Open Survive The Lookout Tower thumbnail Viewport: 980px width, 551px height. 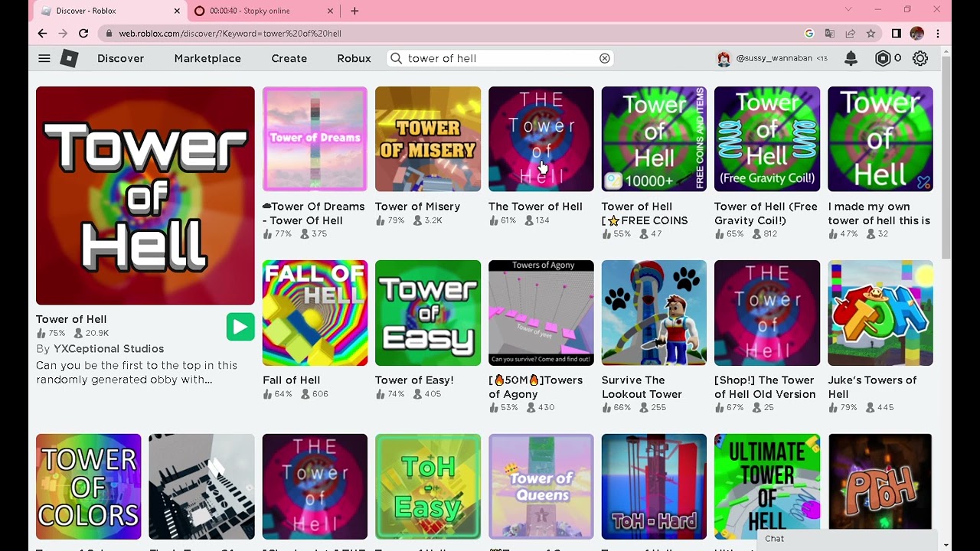point(654,313)
